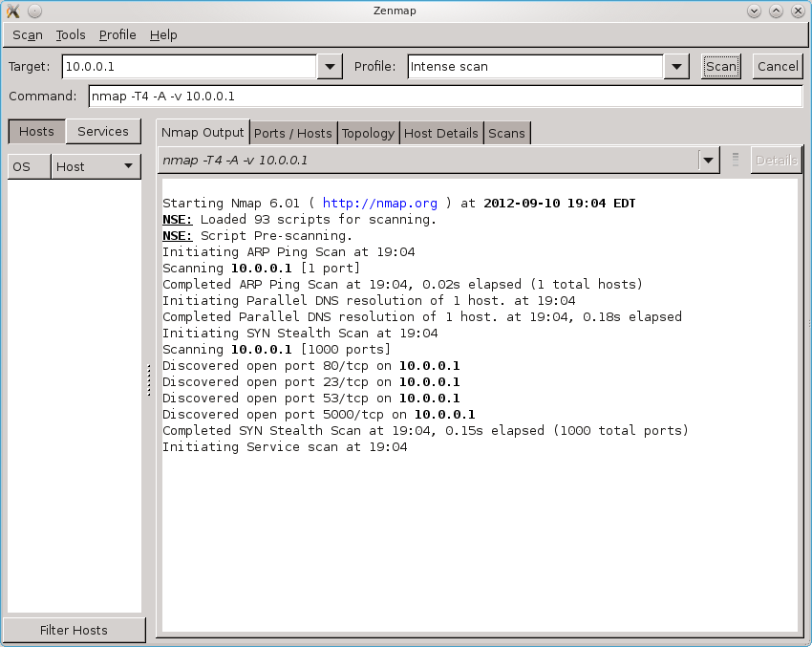Screen dimensions: 812x647
Task: Click the 'Discovered open port 80/tcp' line
Action: coord(311,366)
